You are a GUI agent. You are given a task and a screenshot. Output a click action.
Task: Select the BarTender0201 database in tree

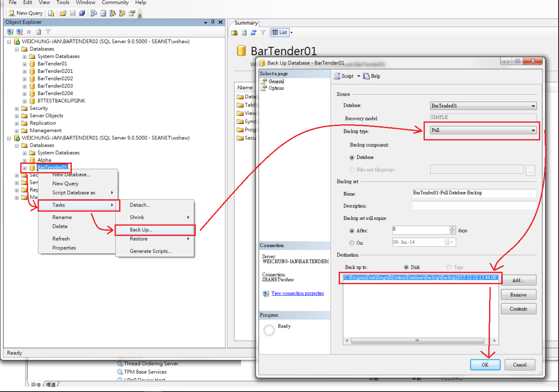pyautogui.click(x=55, y=71)
